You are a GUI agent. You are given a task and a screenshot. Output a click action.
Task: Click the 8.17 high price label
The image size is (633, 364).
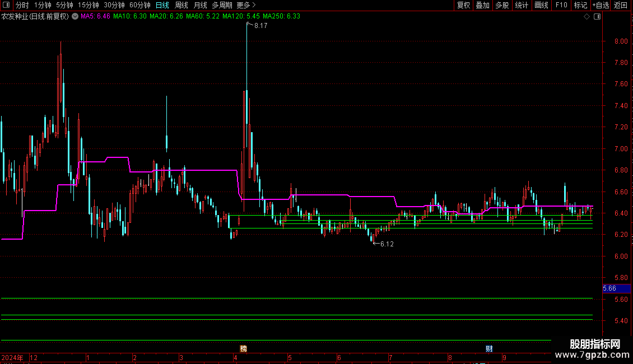pyautogui.click(x=260, y=26)
